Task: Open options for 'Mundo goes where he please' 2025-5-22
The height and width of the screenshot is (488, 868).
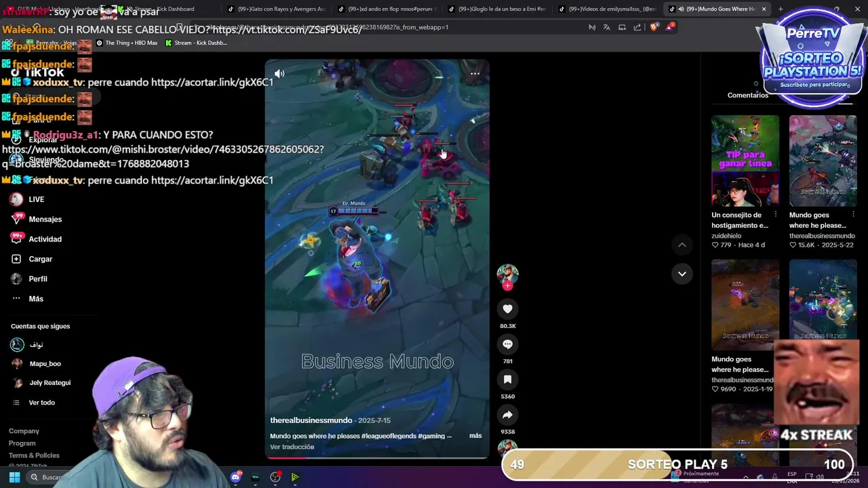Action: coord(853,214)
